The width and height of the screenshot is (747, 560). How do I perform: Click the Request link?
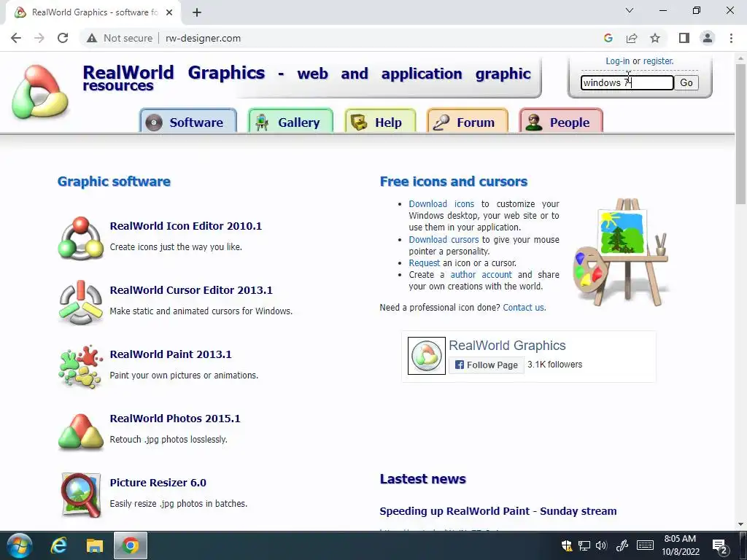(424, 262)
